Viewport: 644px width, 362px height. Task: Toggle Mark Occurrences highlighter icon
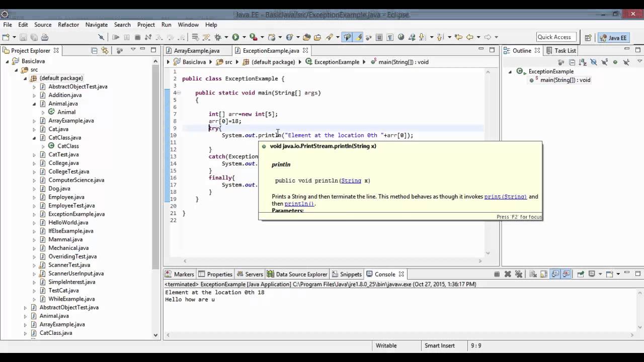[358, 37]
